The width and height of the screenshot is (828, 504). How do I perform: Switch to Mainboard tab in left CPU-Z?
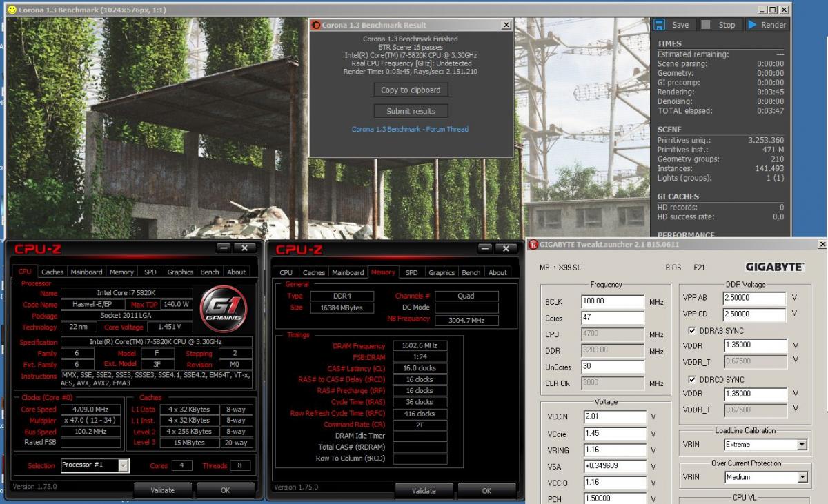[86, 272]
